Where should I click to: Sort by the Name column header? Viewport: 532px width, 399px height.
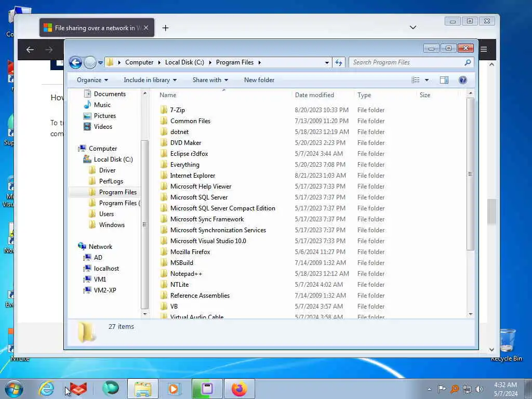pyautogui.click(x=168, y=96)
